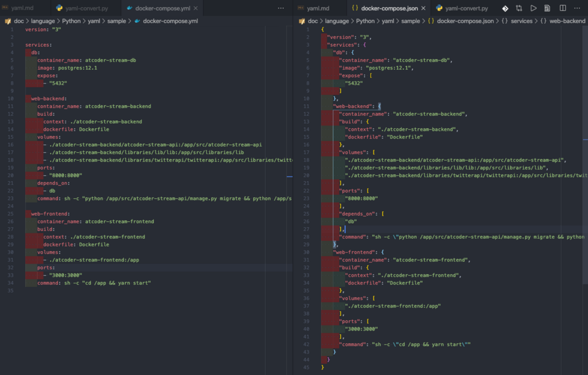The height and width of the screenshot is (375, 588).
Task: Open yaml.md tab in left editor group
Action: [x=23, y=8]
